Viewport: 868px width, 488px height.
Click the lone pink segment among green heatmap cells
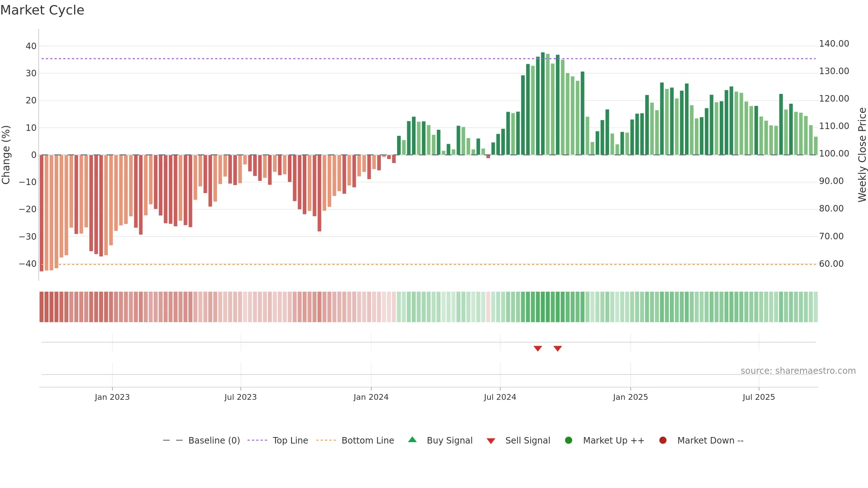[x=488, y=307]
